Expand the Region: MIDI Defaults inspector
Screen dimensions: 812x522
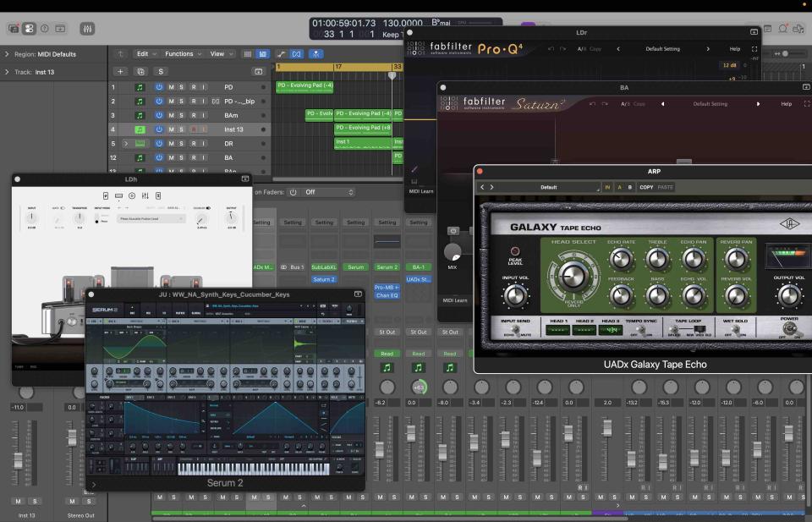pyautogui.click(x=7, y=54)
